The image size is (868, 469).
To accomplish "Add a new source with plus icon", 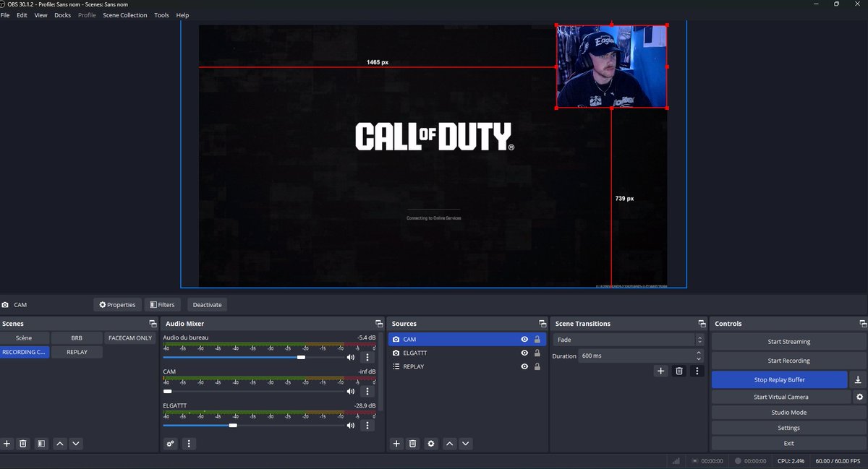I will click(x=396, y=444).
